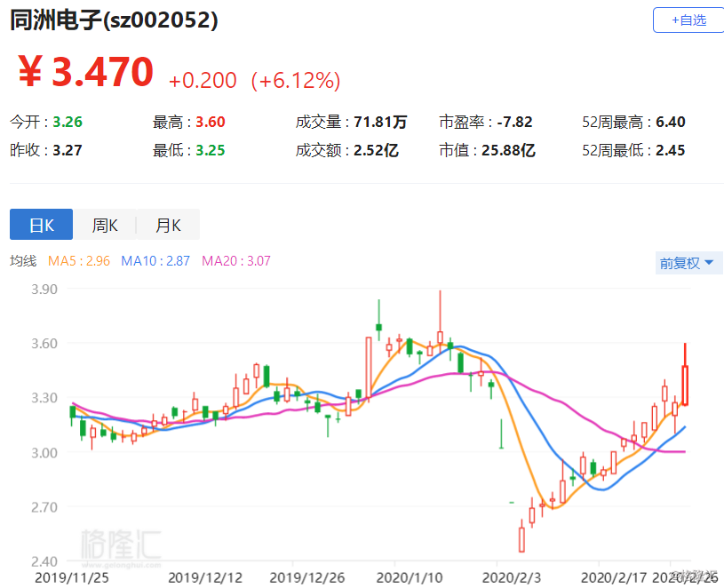Click the 2019/12/12 date axis label
The image size is (724, 588).
(205, 578)
